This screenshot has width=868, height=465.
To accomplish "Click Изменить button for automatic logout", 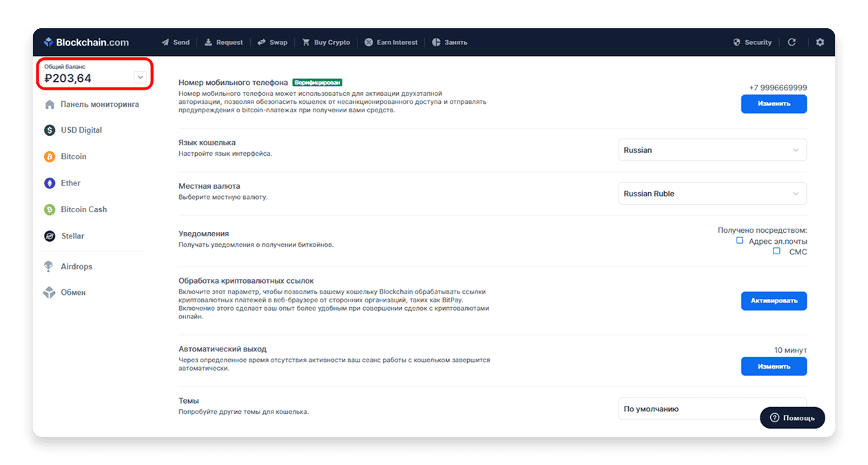I will [x=774, y=366].
